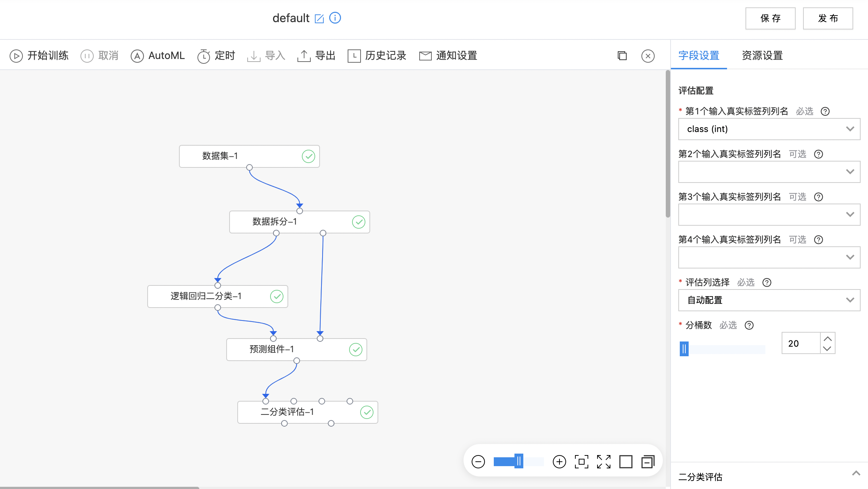Increase 分桶数 with the up arrow

pyautogui.click(x=827, y=339)
